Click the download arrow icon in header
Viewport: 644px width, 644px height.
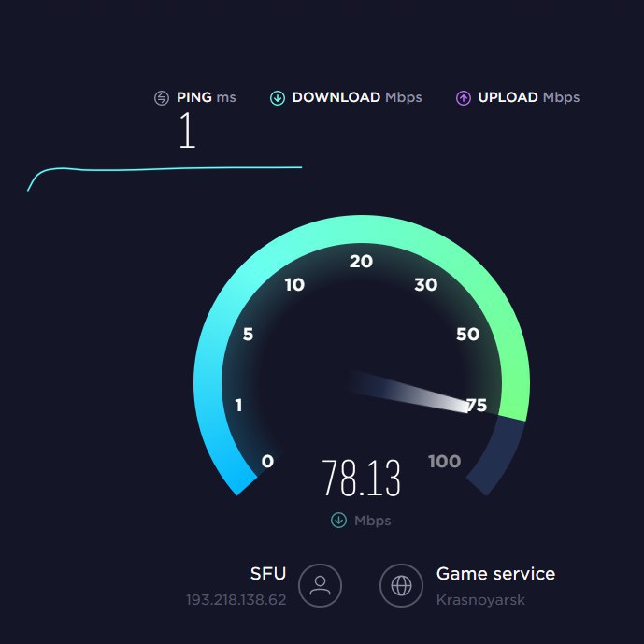click(278, 98)
